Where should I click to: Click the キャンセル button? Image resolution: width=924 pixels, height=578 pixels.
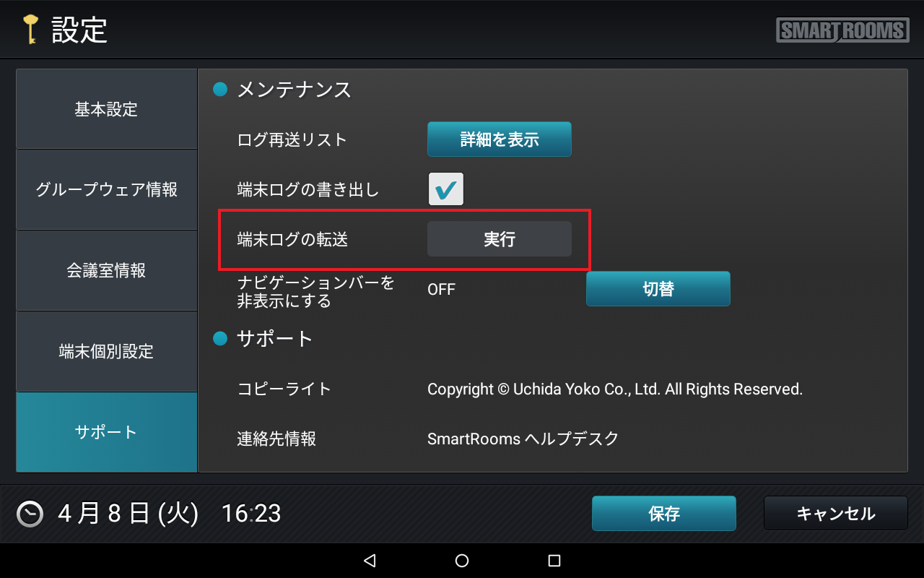[x=836, y=514]
